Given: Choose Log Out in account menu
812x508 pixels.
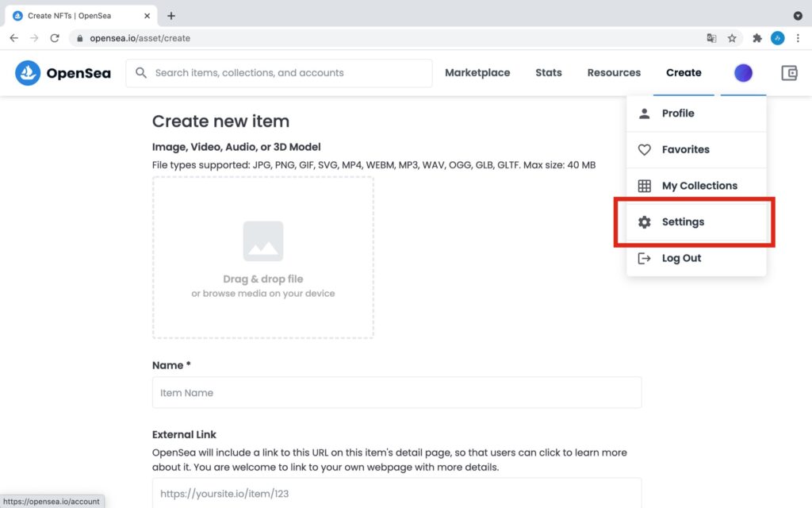Looking at the screenshot, I should tap(696, 258).
